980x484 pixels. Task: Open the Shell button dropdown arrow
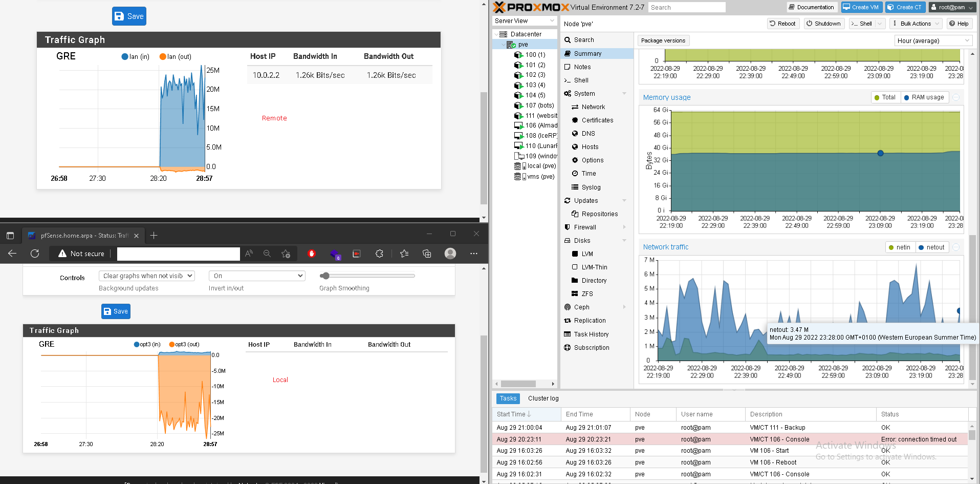[880, 24]
